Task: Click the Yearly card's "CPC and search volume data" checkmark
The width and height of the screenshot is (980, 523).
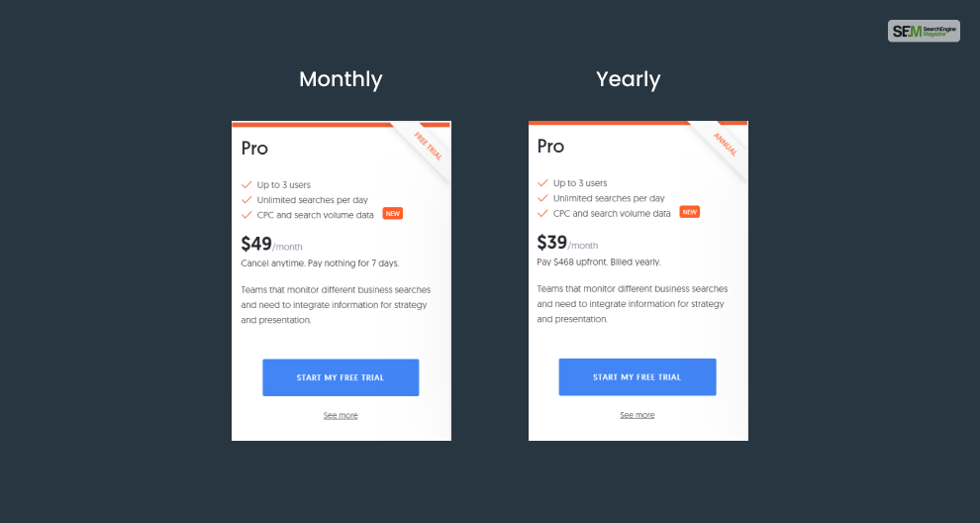Action: point(542,214)
